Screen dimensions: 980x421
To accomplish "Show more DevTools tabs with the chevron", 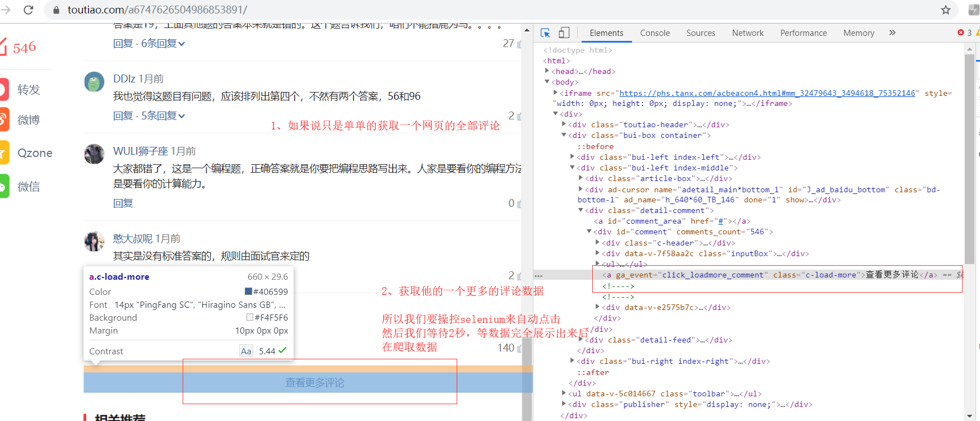I will click(892, 33).
